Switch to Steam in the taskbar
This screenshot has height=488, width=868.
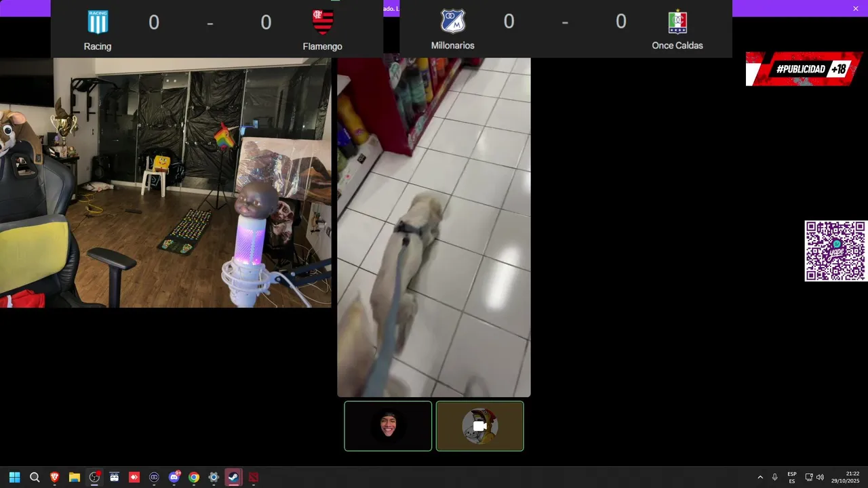click(x=233, y=477)
